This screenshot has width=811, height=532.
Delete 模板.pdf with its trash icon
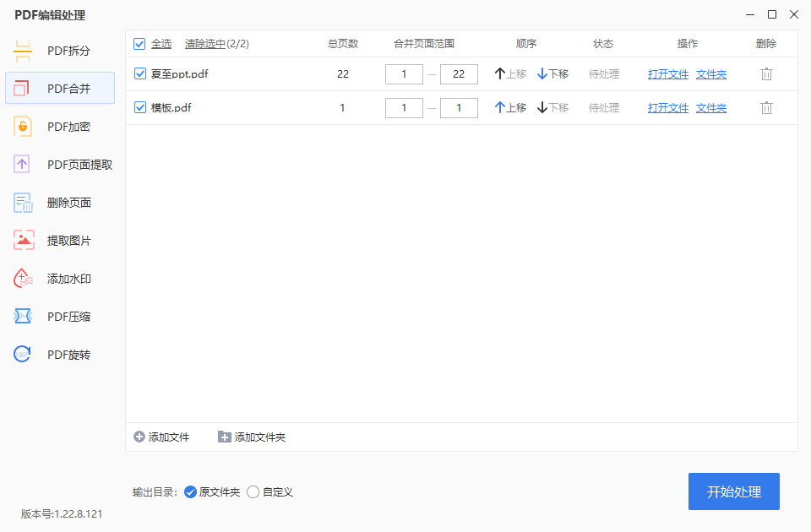[766, 107]
